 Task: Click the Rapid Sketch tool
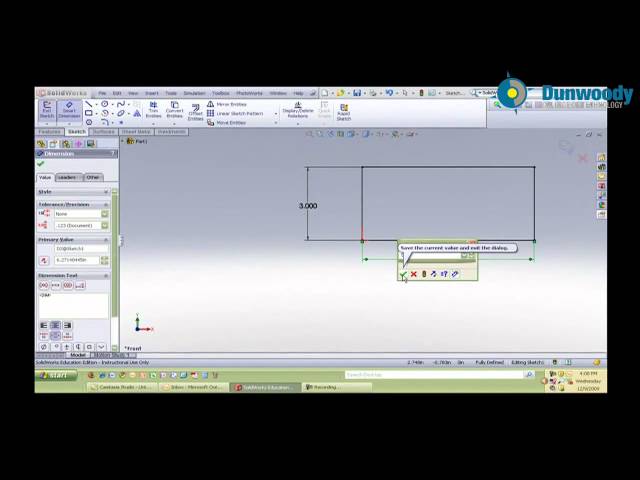point(344,112)
